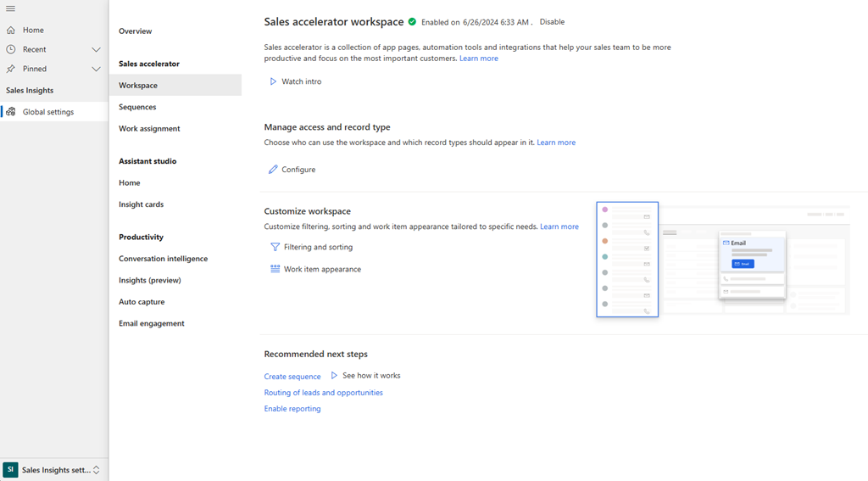Click the Global settings gear icon

(x=10, y=112)
